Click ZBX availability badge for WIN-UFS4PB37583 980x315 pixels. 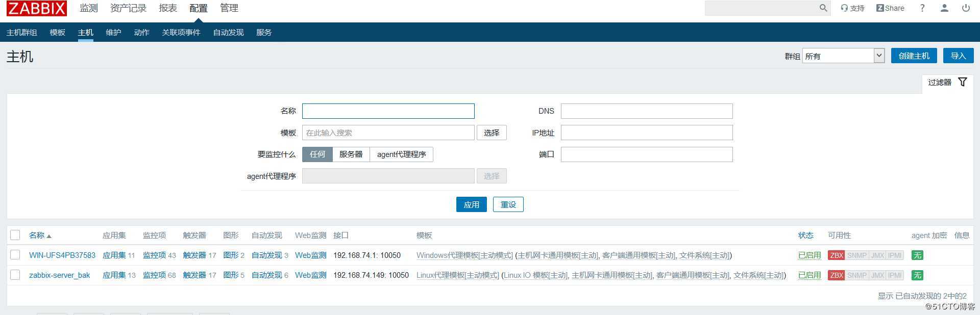click(837, 255)
